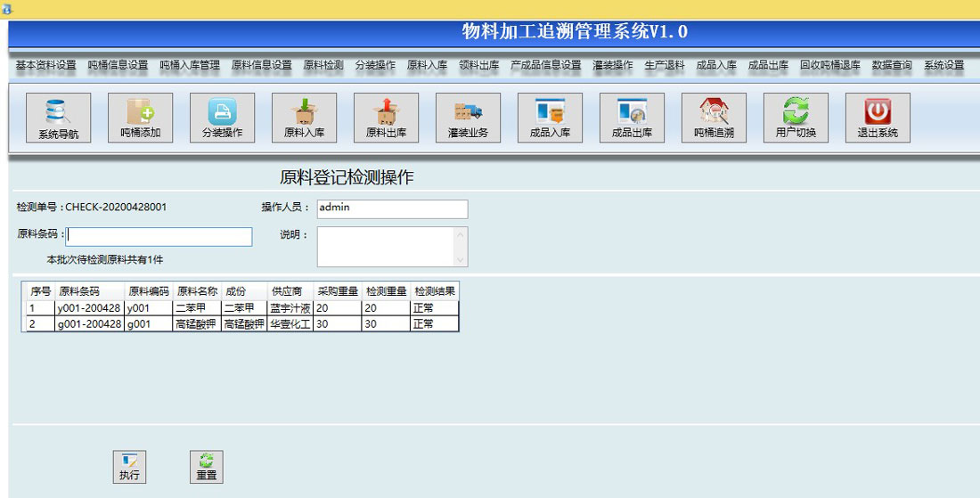980x498 pixels.
Task: Open the 原料入库 menu item
Action: (x=427, y=65)
